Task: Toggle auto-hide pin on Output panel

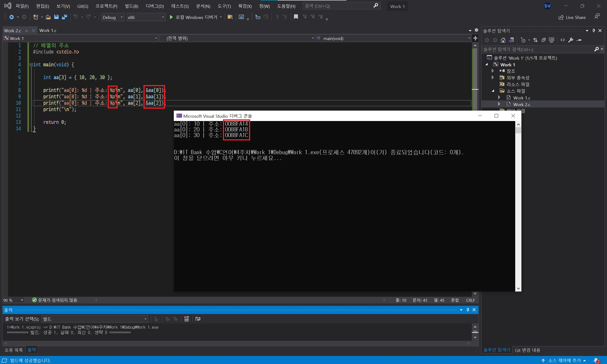Action: [x=468, y=310]
